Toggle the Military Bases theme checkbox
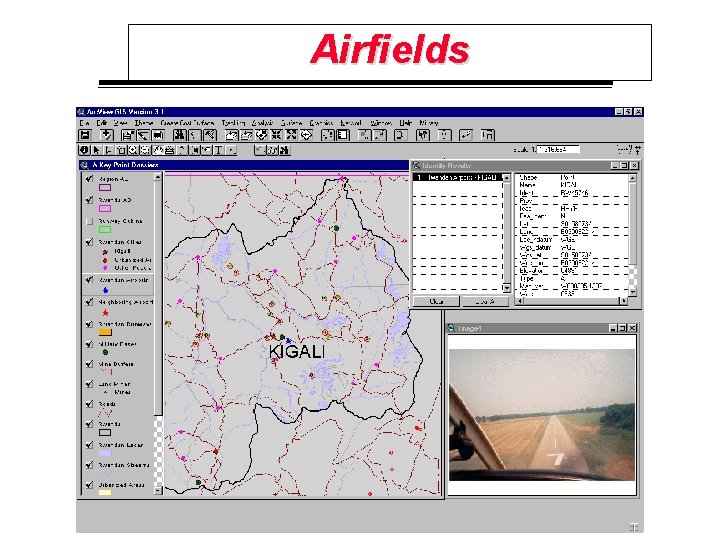Viewport: 720px width, 540px height. coord(90,344)
